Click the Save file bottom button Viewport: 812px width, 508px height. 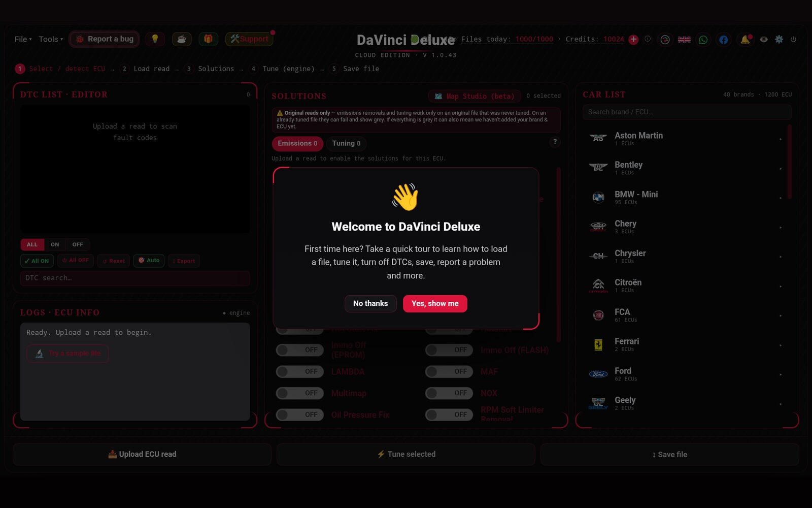click(x=670, y=454)
